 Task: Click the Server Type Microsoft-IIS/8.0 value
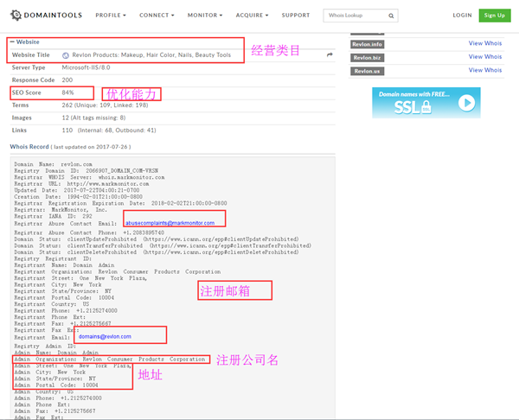coord(86,67)
